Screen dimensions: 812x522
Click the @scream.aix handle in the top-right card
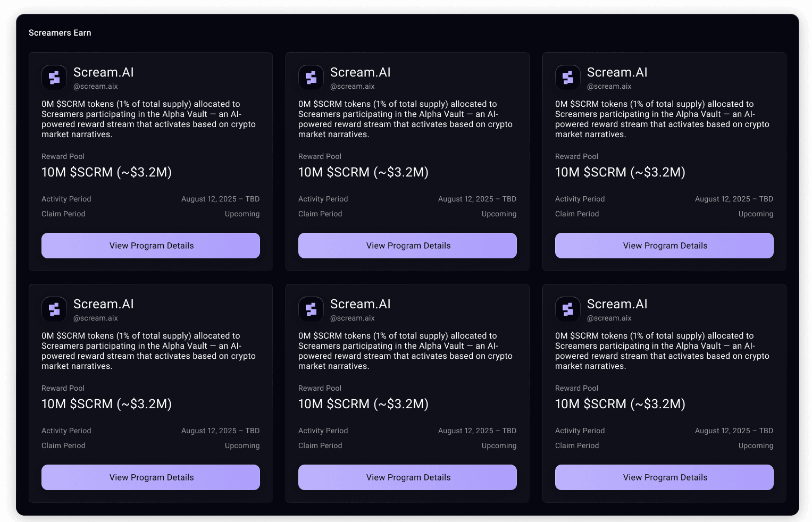[x=609, y=87]
